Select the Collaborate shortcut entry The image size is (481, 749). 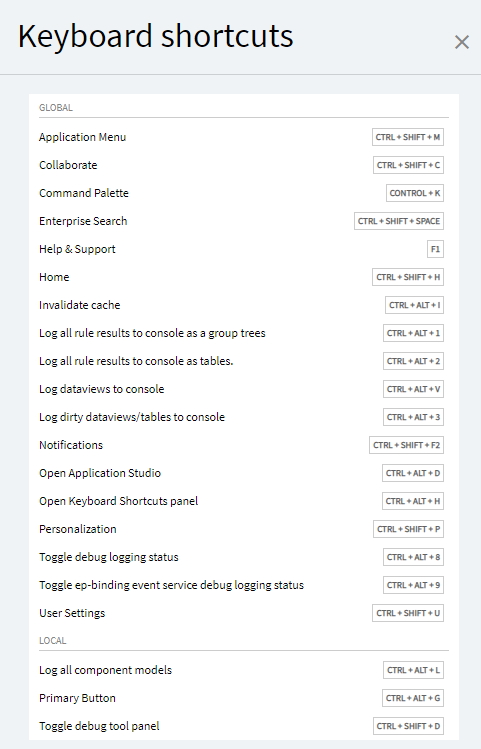click(244, 165)
